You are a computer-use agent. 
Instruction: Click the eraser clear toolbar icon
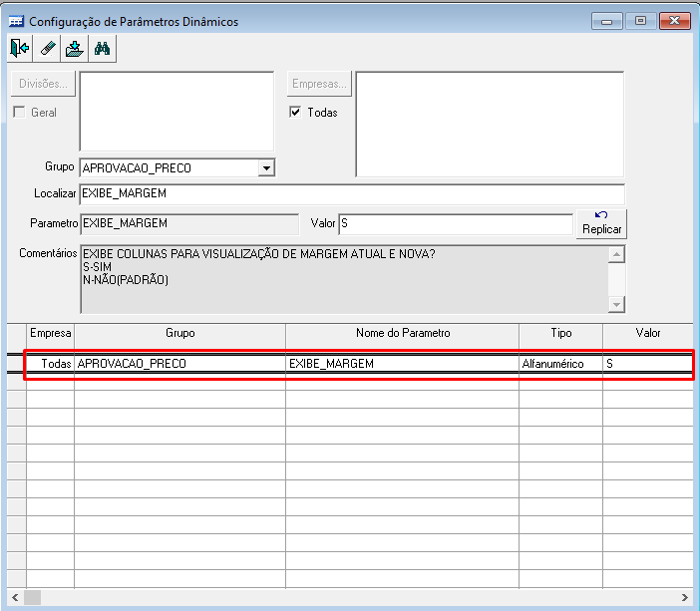(x=47, y=48)
